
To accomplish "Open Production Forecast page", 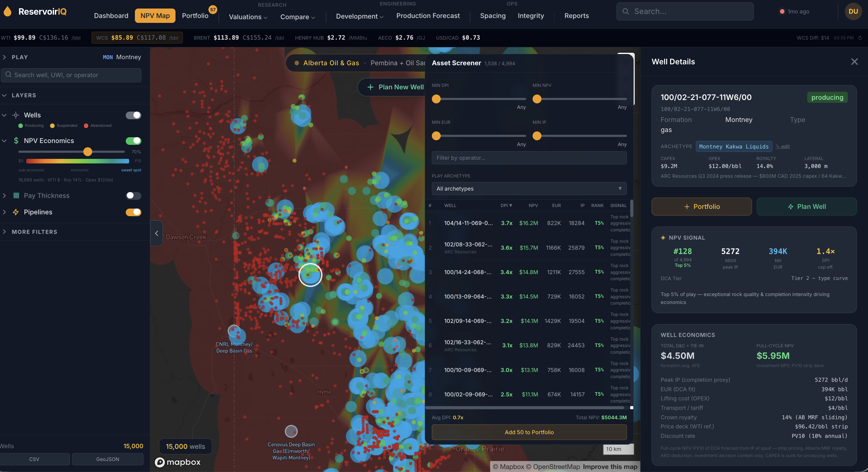I will click(x=428, y=16).
